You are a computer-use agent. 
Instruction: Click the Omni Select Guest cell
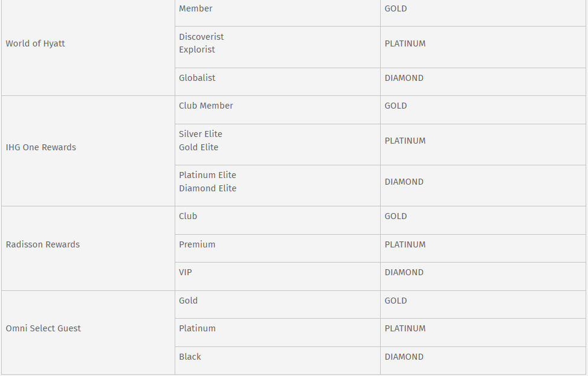pyautogui.click(x=43, y=328)
